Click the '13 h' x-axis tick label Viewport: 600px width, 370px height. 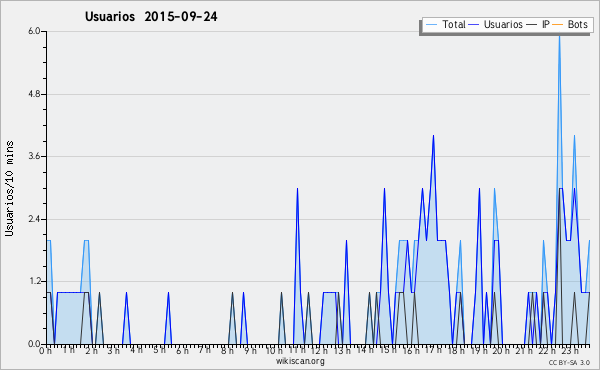coord(342,350)
